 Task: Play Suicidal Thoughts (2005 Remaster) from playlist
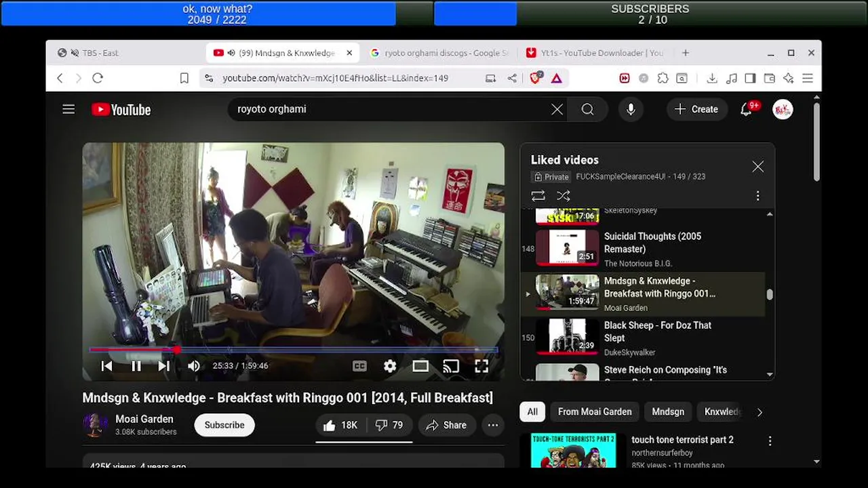(642, 249)
